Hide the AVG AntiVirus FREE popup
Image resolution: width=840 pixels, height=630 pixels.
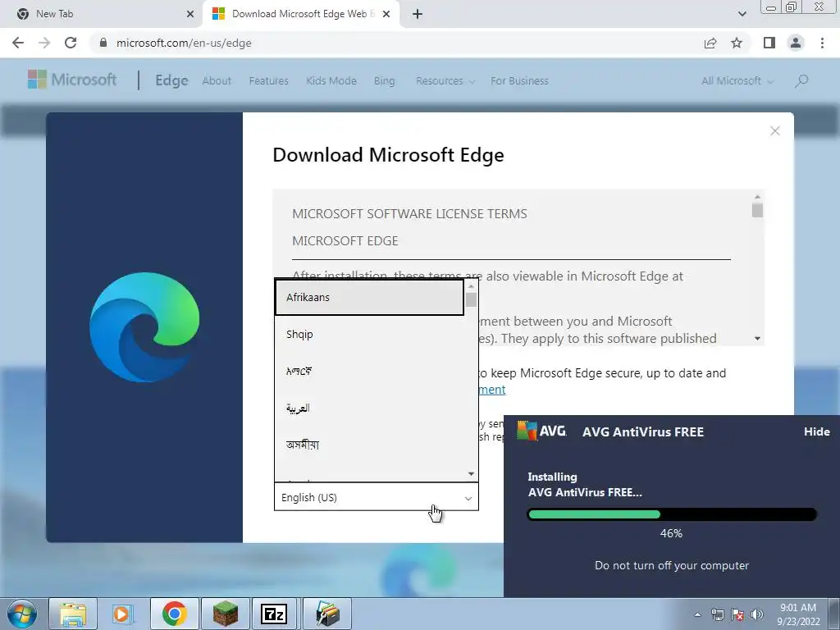tap(816, 431)
